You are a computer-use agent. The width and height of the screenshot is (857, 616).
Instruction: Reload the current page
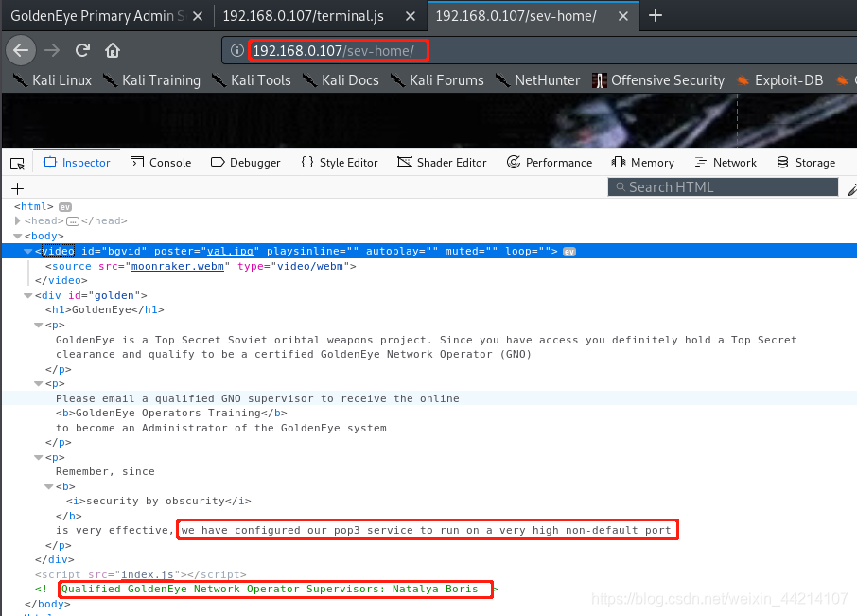pyautogui.click(x=82, y=50)
